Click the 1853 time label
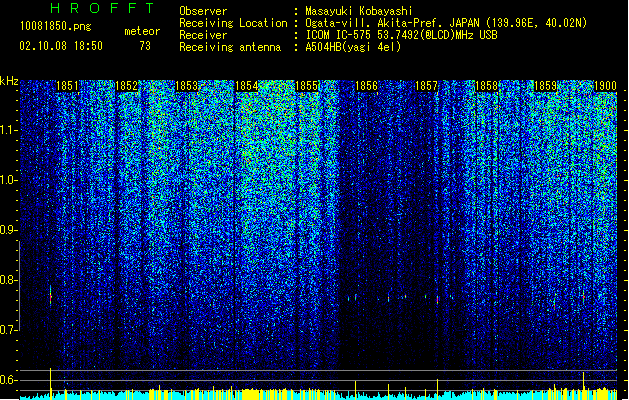The width and height of the screenshot is (629, 400). click(187, 86)
